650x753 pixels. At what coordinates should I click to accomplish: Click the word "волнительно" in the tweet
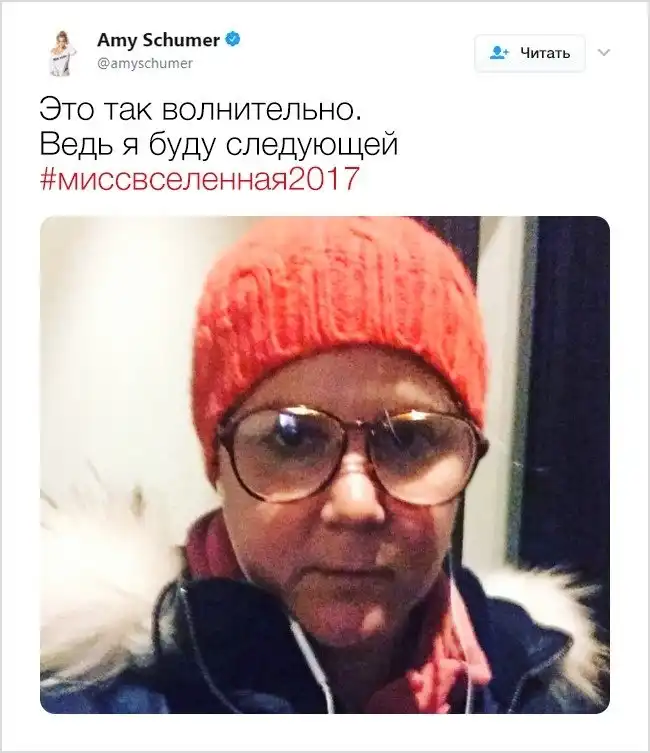click(x=262, y=109)
